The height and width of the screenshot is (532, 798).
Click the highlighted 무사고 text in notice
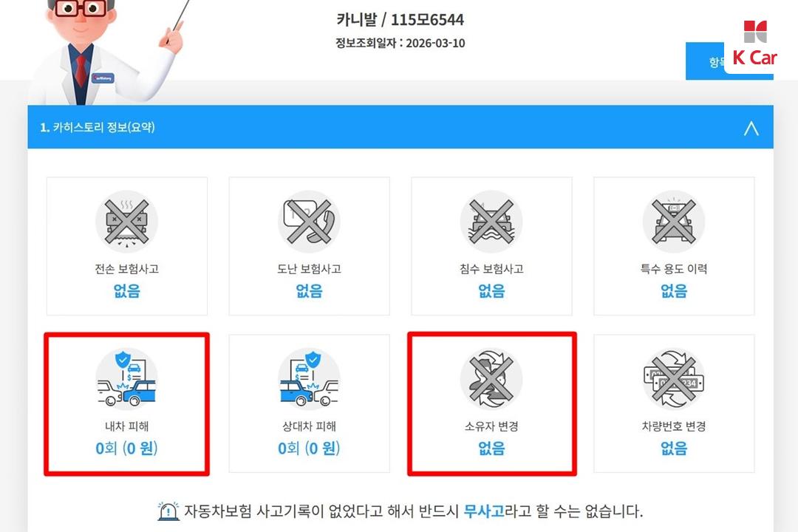point(483,511)
